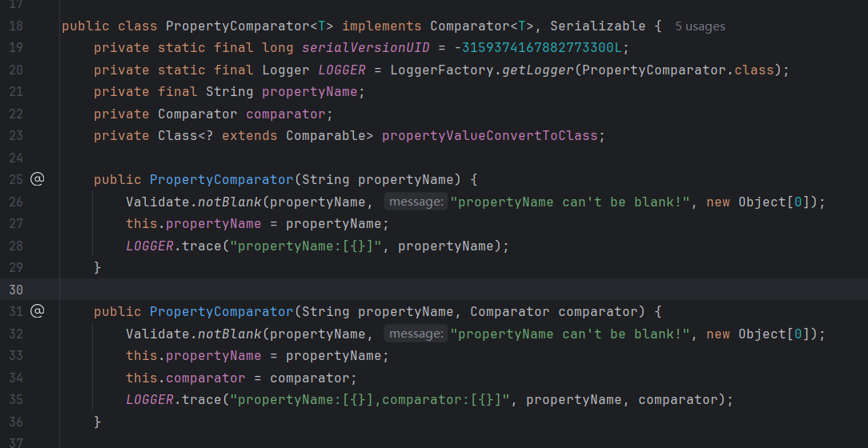Viewport: 868px width, 448px height.
Task: Click the @ gutter icon on line 25
Action: click(37, 179)
